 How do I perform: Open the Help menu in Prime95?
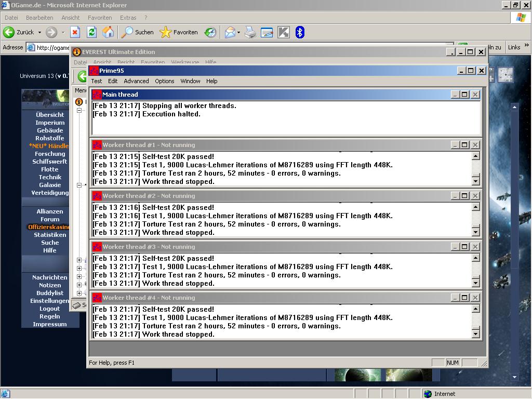pos(212,81)
